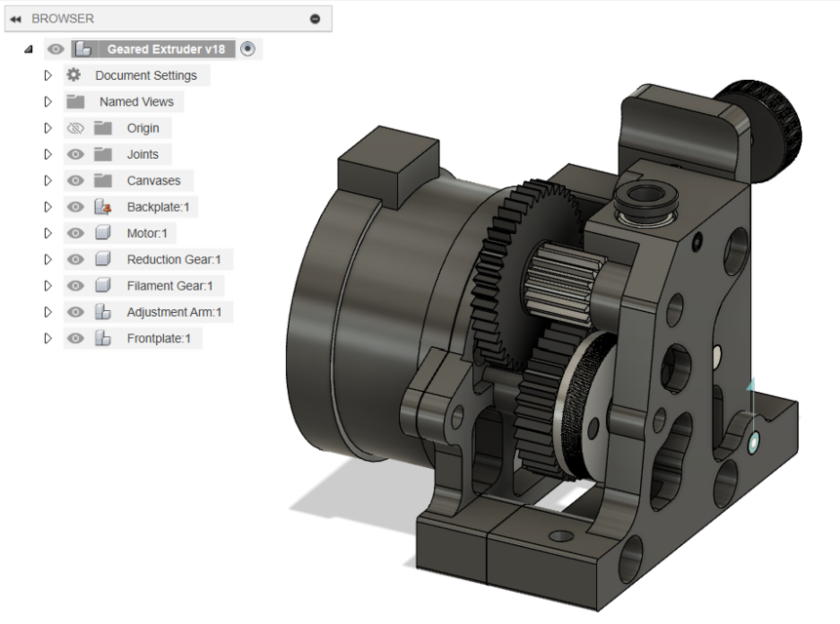Show the hidden Origin folder

coord(73,127)
